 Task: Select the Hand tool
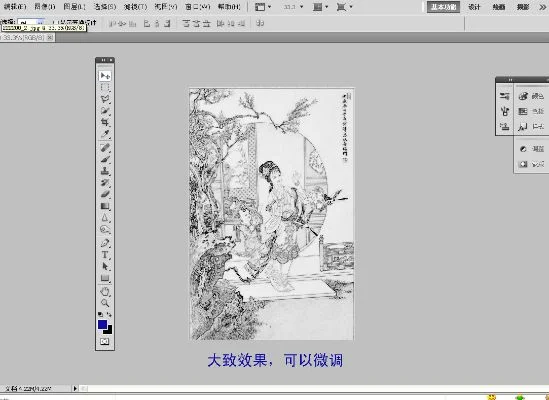point(105,291)
